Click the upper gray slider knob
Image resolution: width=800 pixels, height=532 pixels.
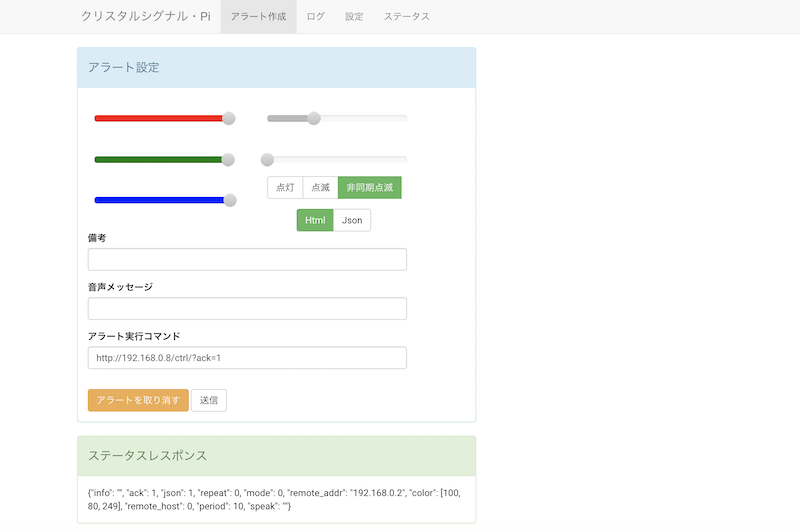pos(314,118)
